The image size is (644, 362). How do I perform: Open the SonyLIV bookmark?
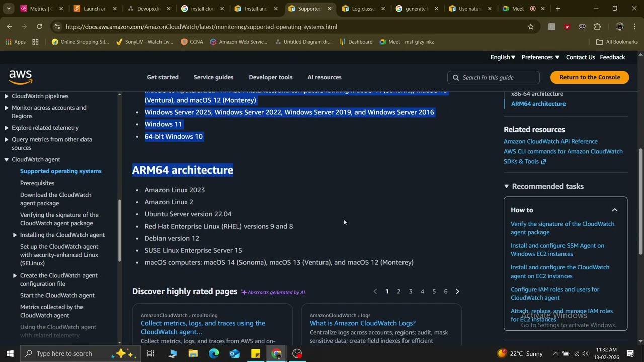(x=144, y=42)
